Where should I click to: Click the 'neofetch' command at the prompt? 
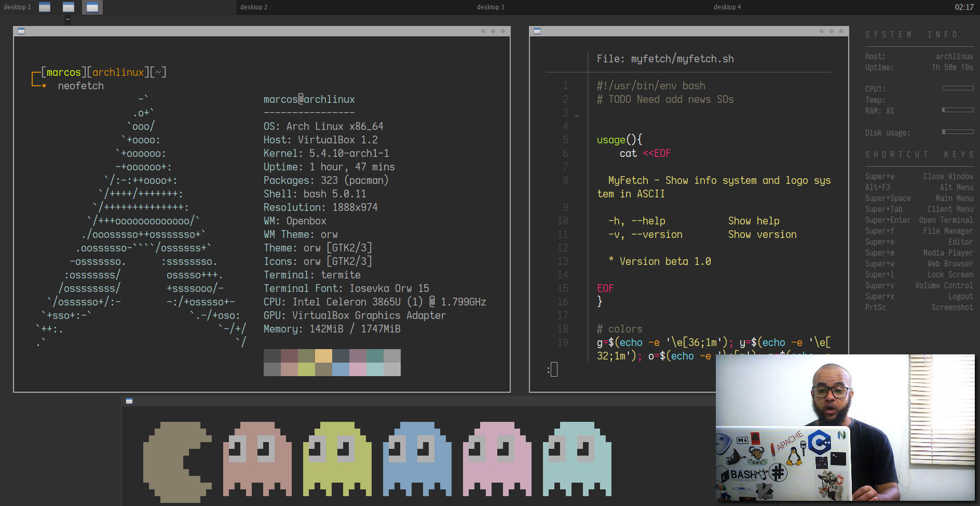coord(81,86)
